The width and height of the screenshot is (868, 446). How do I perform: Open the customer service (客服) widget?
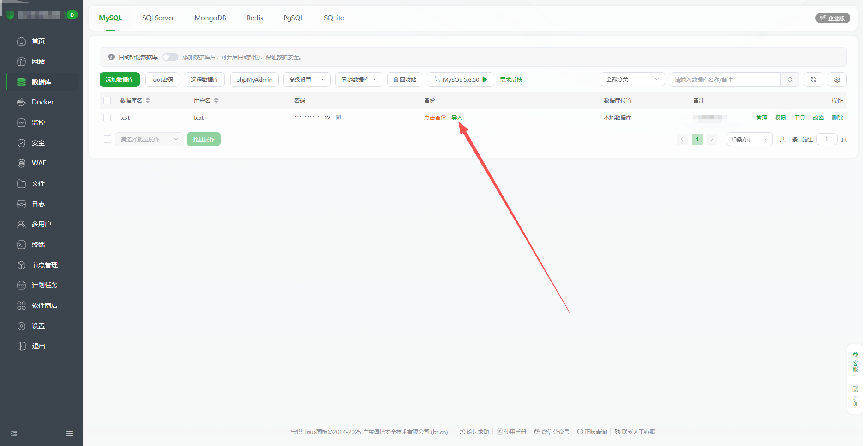[855, 362]
